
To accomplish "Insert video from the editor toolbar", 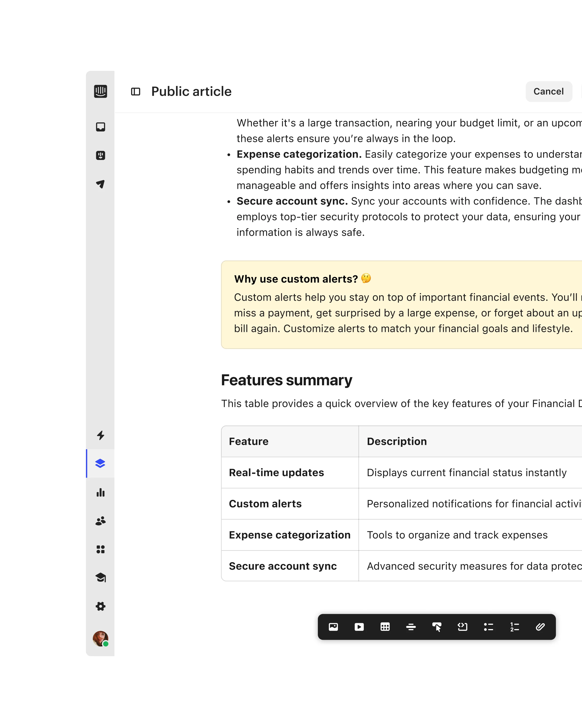I will (x=359, y=627).
